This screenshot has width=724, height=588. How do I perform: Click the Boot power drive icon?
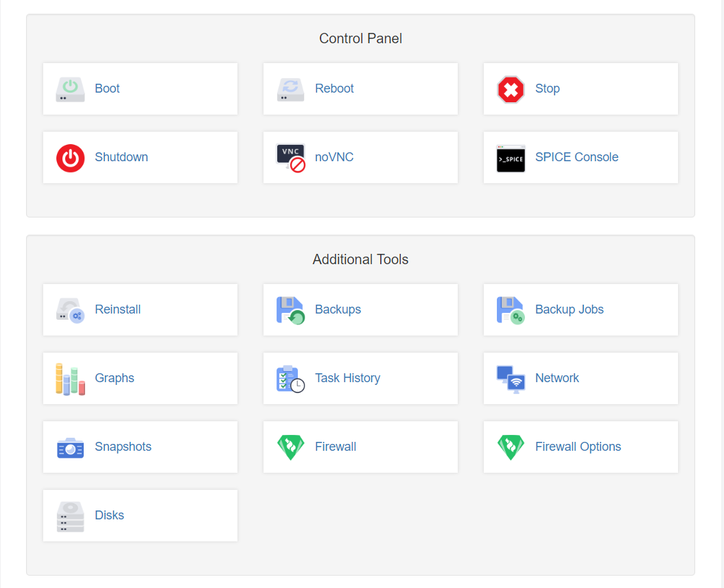70,89
